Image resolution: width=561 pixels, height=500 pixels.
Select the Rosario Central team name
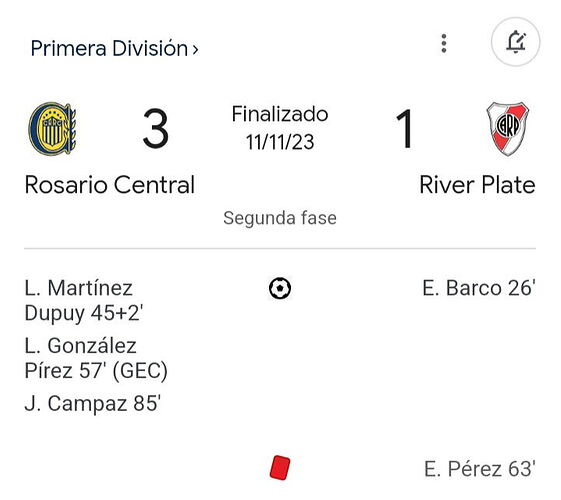coord(110,185)
